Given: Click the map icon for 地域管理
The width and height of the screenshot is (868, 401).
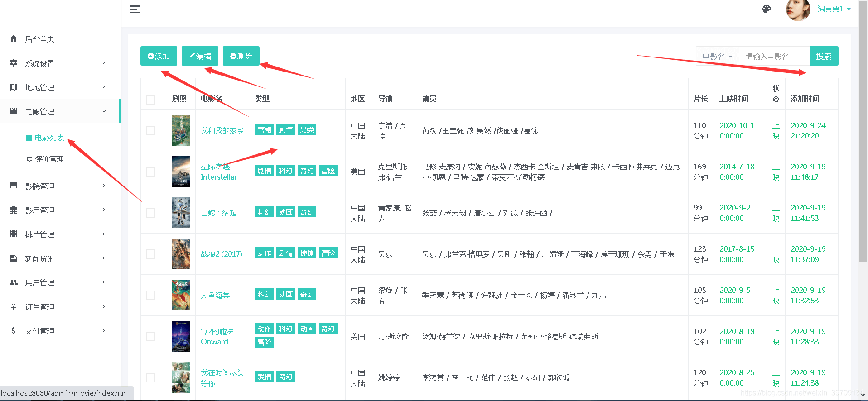Looking at the screenshot, I should (14, 87).
